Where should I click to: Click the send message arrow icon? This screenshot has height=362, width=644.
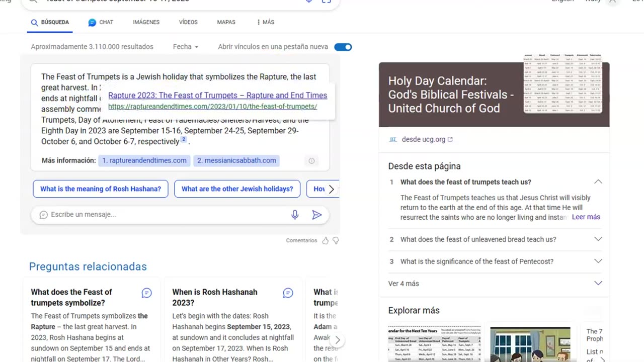(317, 215)
